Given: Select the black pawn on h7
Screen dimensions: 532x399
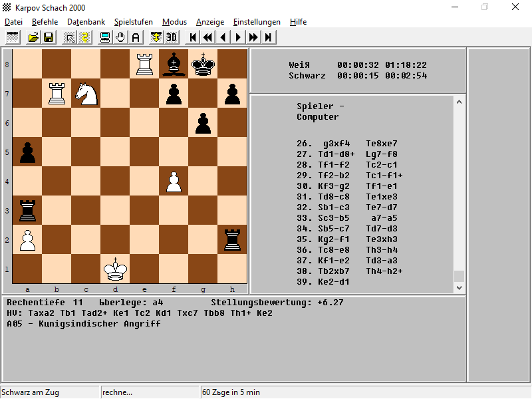Looking at the screenshot, I should coord(232,93).
